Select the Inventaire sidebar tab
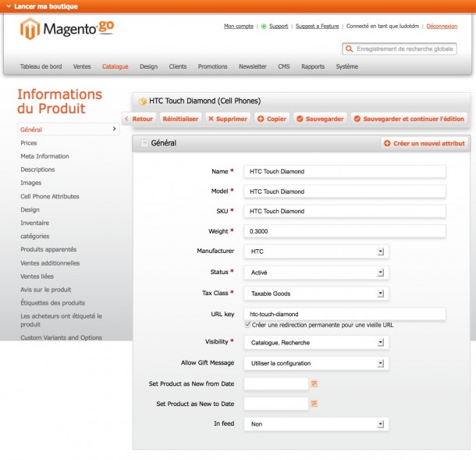 coord(35,223)
